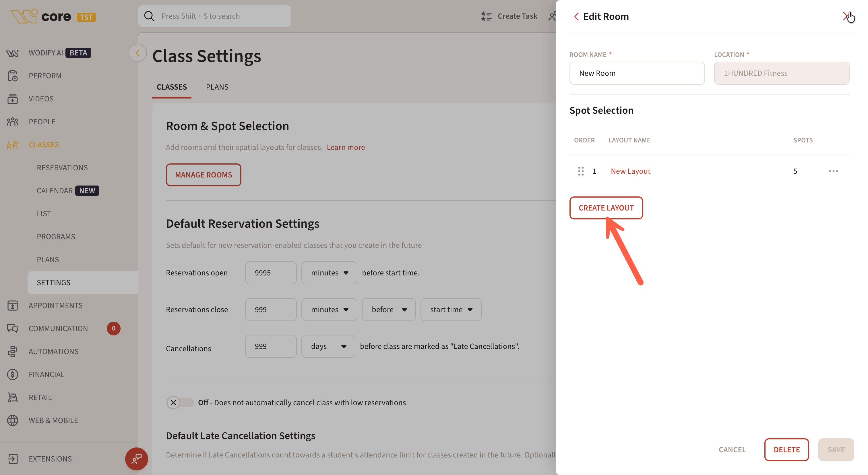Open Calendar NEW in sidebar

tap(68, 191)
